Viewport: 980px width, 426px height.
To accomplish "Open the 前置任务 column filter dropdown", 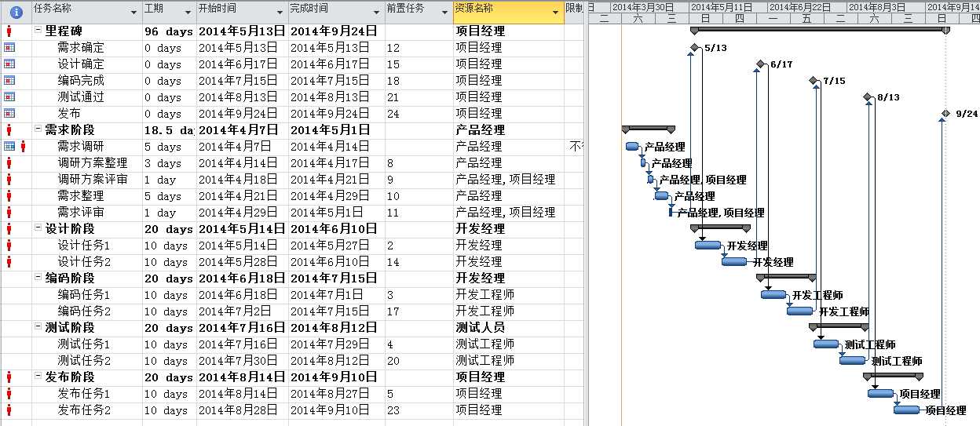I will [445, 13].
